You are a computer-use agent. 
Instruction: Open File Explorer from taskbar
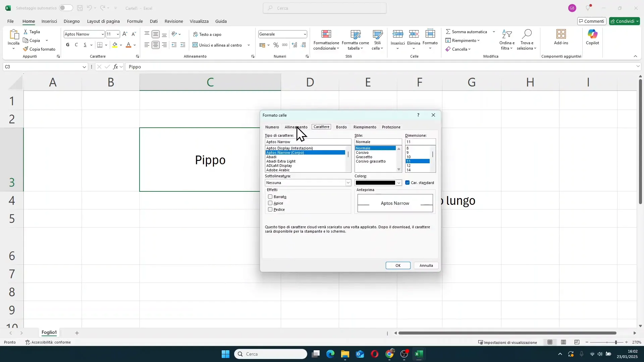(x=345, y=354)
